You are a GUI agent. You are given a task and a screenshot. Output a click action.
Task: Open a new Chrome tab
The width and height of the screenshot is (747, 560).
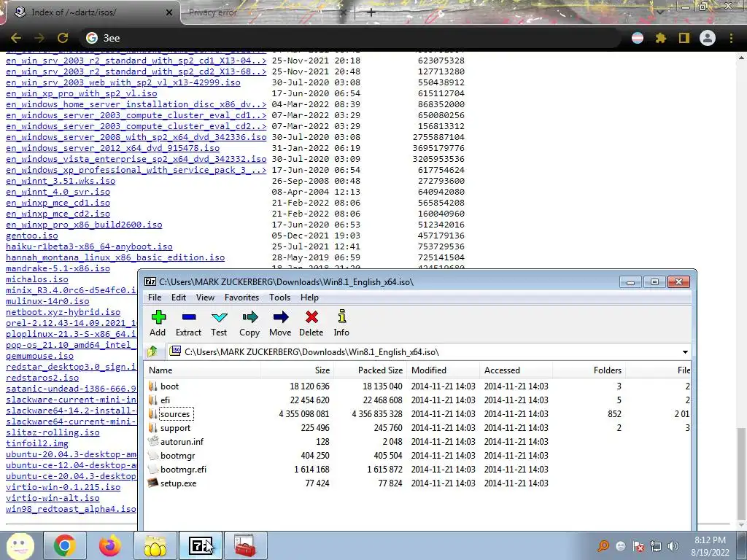tap(371, 12)
